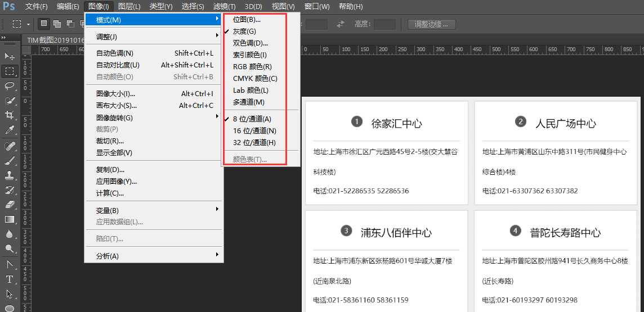Choose Subtract from selection mode

[x=70, y=24]
